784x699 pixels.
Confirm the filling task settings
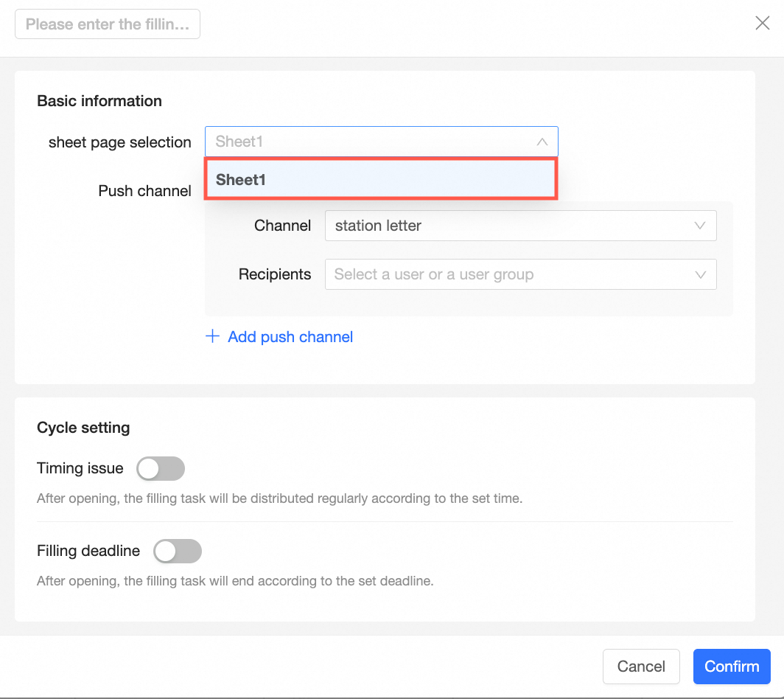tap(731, 667)
